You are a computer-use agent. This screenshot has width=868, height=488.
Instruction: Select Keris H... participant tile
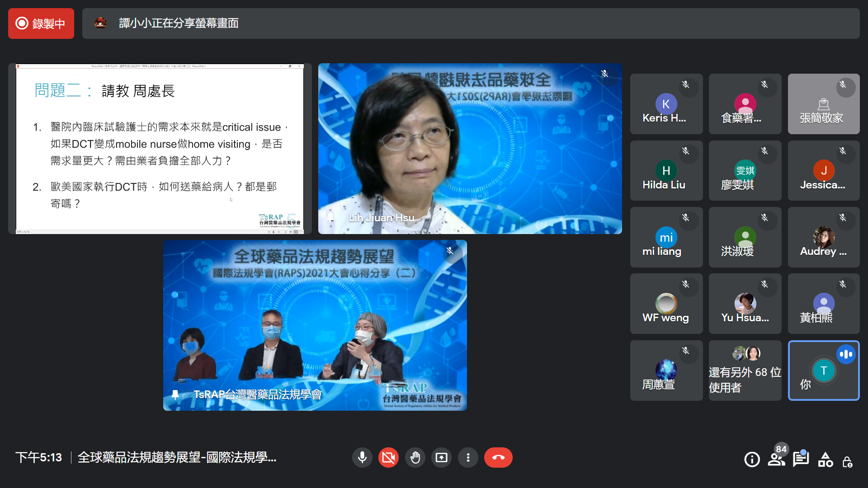pos(666,104)
